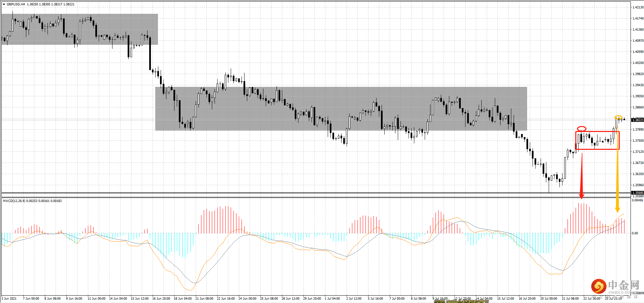Click the 1.37500 price axis label
The image size is (644, 303).
click(x=638, y=141)
